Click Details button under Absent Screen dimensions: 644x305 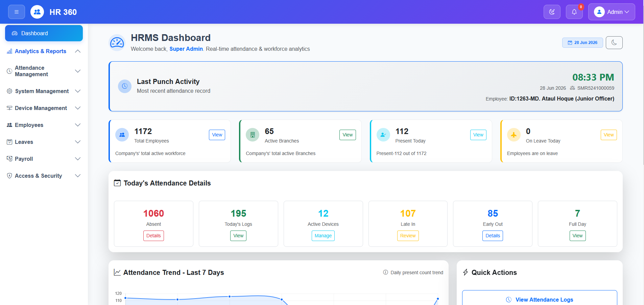[153, 236]
